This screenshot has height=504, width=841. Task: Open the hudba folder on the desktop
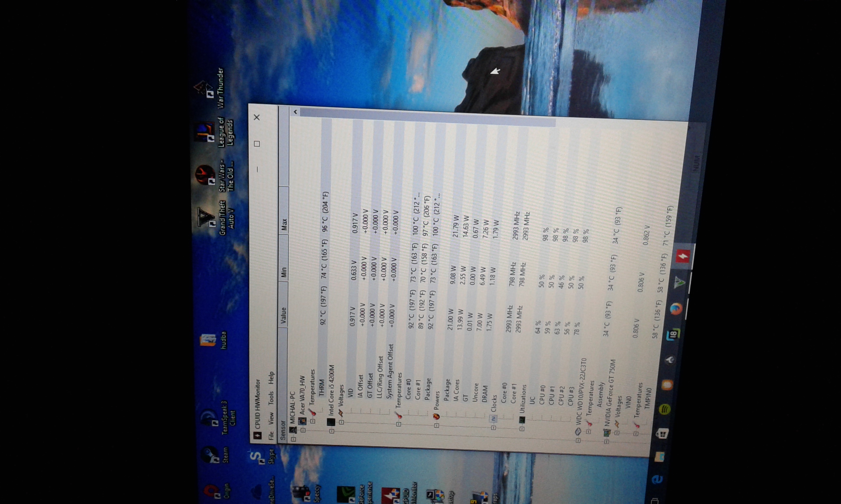(208, 340)
